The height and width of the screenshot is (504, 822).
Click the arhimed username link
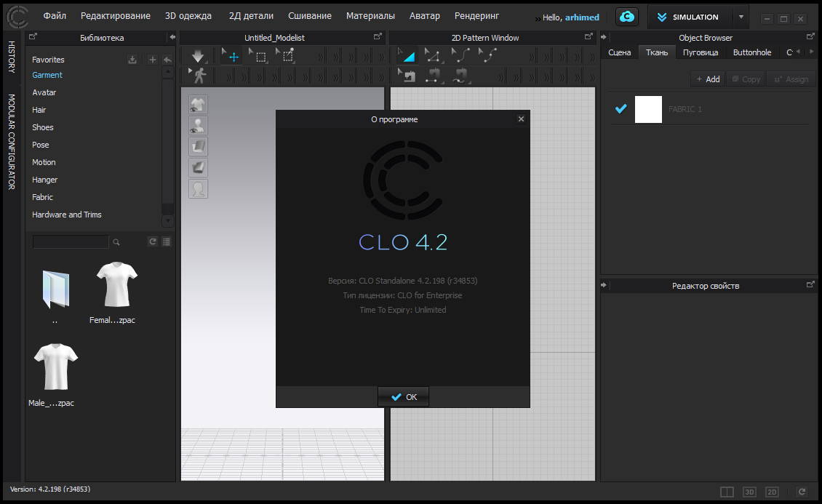pyautogui.click(x=582, y=17)
